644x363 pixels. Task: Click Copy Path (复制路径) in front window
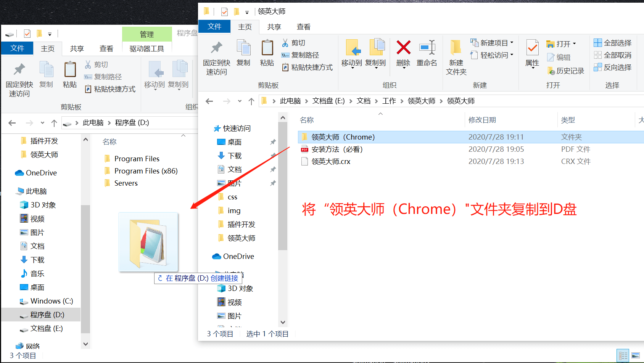[300, 55]
